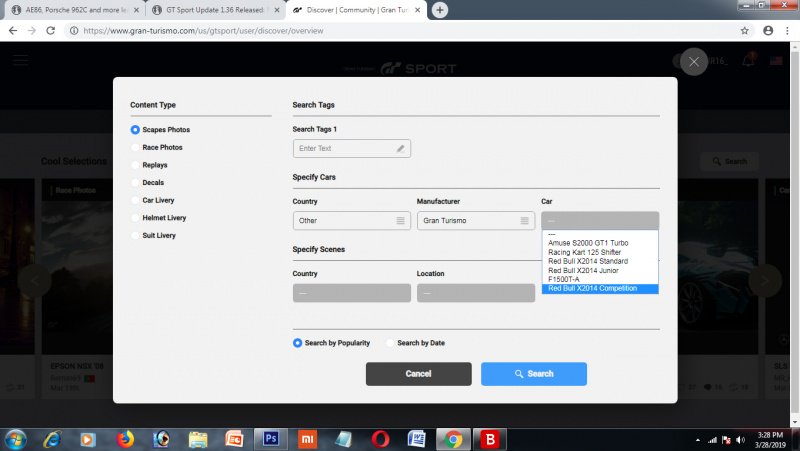Image resolution: width=800 pixels, height=451 pixels.
Task: Open the Car dropdown box
Action: click(600, 220)
